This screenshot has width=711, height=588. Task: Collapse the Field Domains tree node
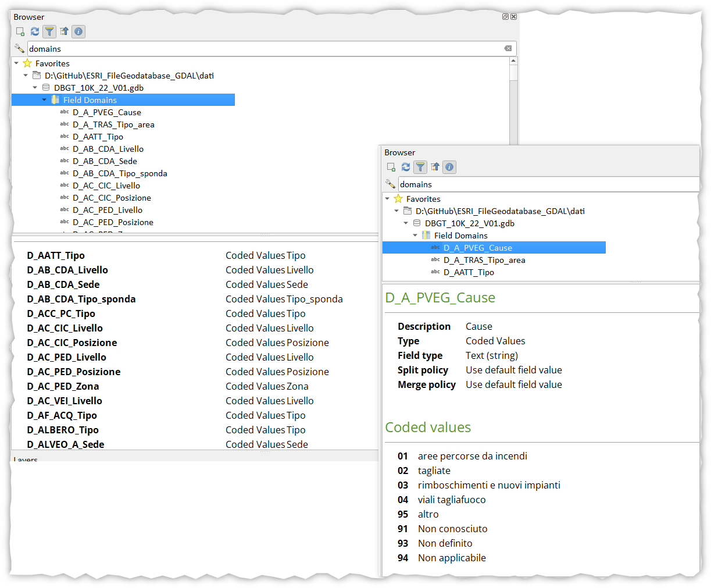(44, 99)
